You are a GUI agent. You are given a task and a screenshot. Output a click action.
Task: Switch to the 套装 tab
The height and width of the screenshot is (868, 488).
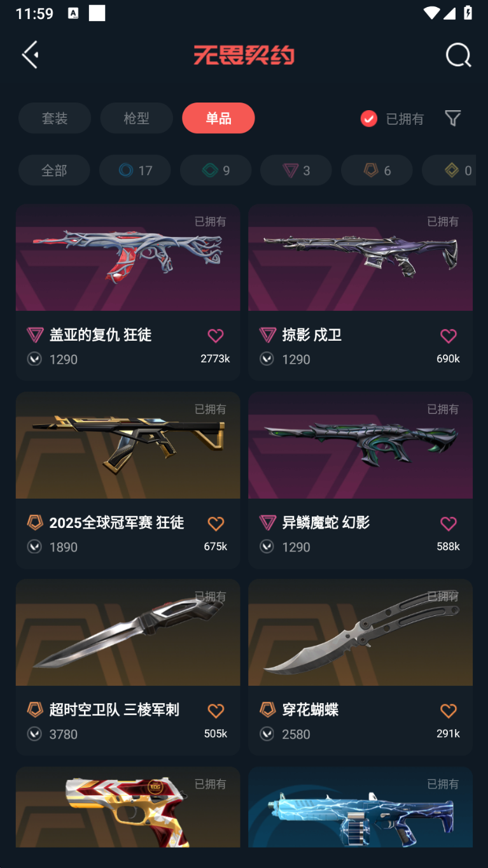(x=55, y=118)
